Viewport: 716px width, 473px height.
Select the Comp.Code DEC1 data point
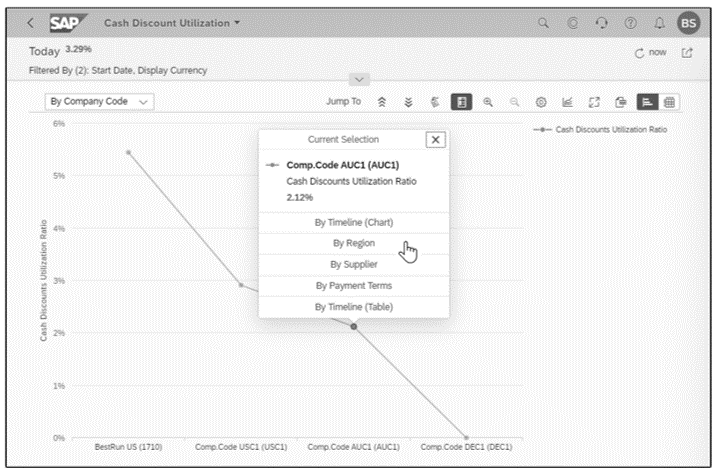pyautogui.click(x=466, y=437)
